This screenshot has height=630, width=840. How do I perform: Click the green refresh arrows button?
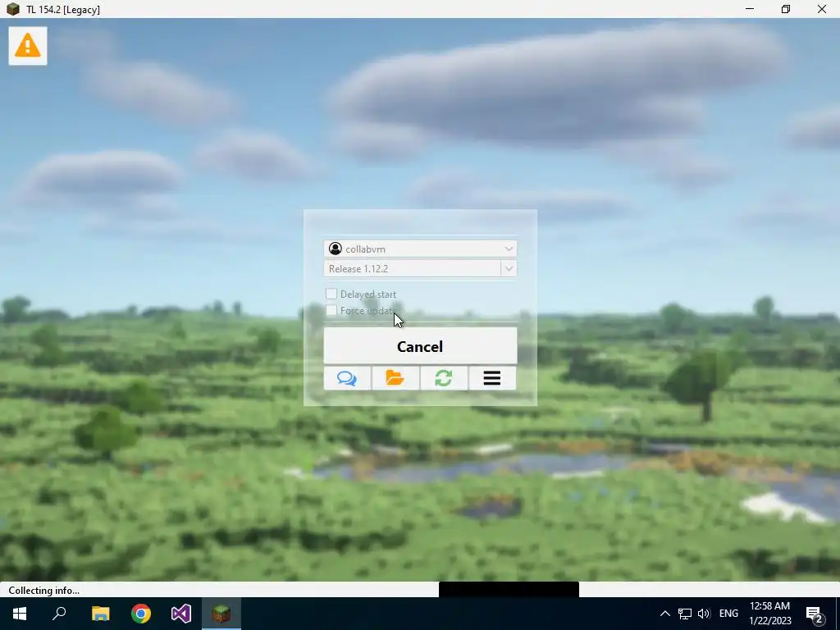[444, 378]
